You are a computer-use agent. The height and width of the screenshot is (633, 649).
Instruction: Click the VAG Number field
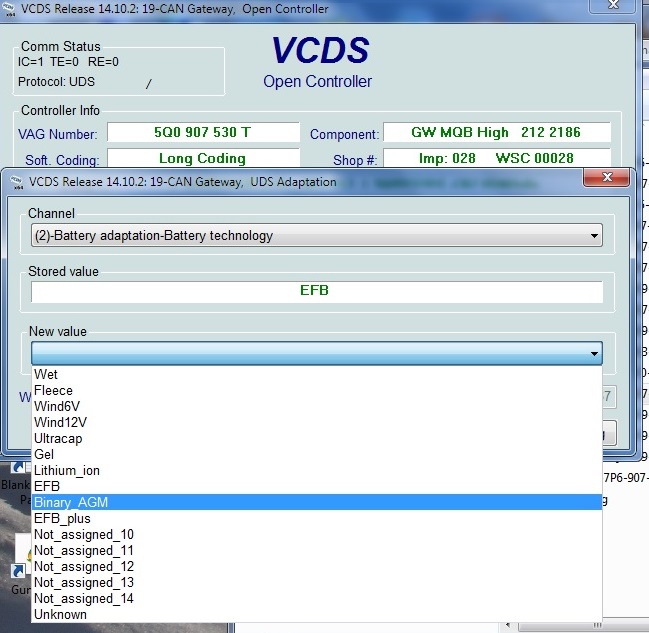pyautogui.click(x=203, y=132)
